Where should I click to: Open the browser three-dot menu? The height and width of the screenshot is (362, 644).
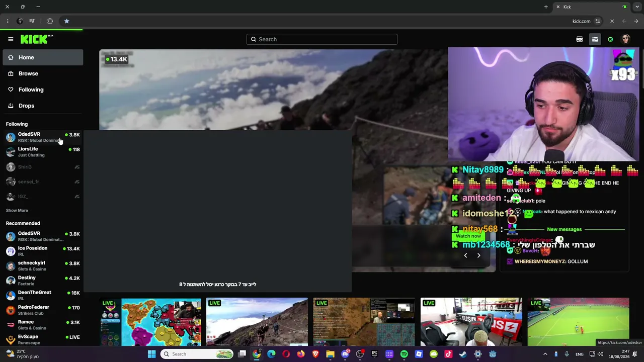coord(7,21)
